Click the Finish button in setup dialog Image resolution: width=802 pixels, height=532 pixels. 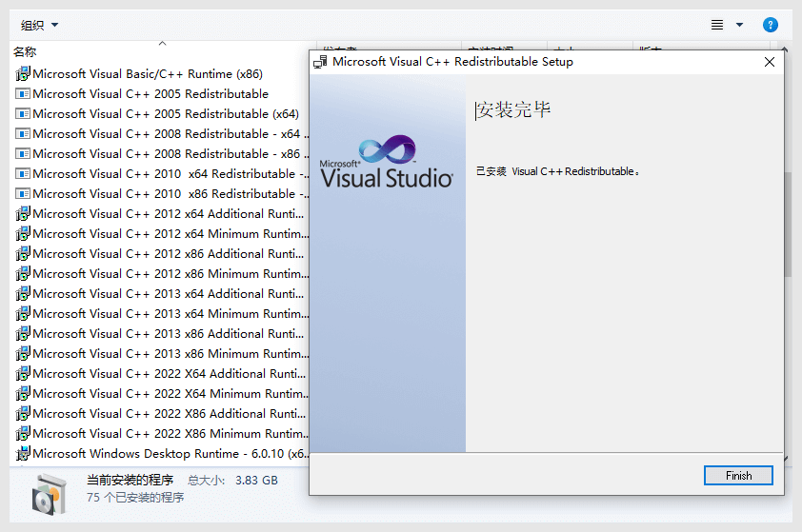click(x=738, y=476)
